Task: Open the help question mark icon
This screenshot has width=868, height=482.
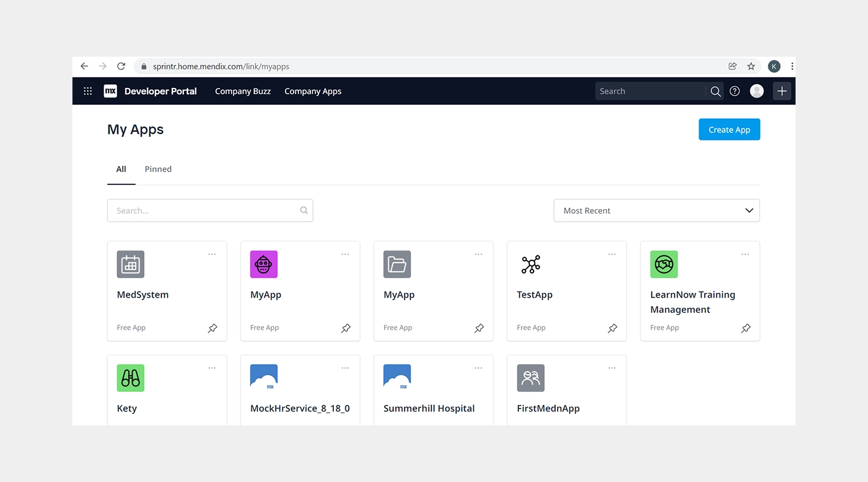Action: [x=735, y=91]
